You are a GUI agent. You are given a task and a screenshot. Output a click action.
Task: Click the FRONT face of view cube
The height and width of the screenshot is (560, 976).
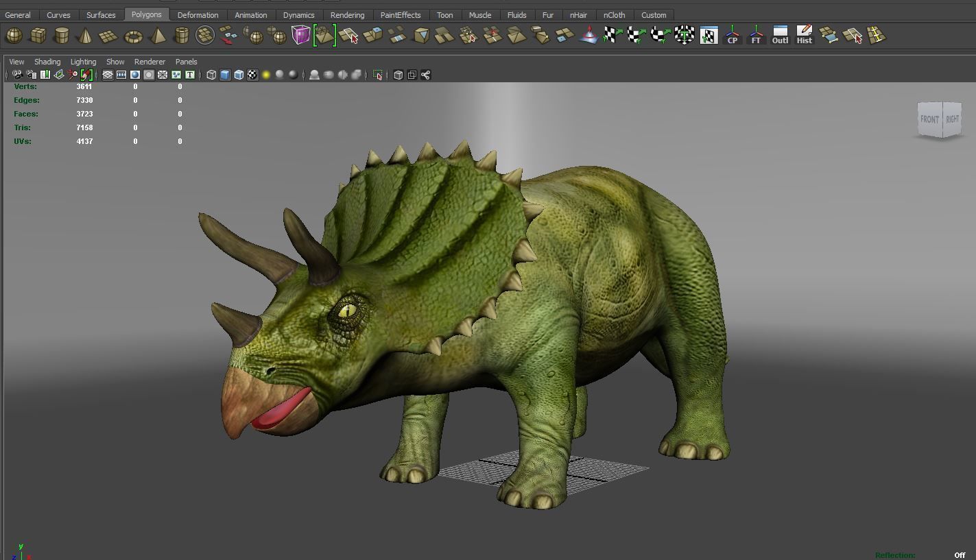pyautogui.click(x=929, y=119)
